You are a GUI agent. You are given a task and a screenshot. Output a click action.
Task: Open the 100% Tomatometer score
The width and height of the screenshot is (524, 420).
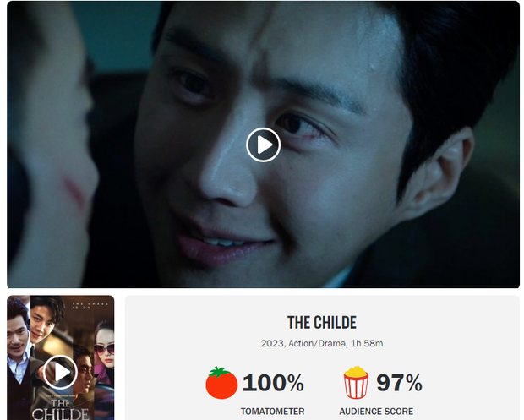tap(273, 383)
